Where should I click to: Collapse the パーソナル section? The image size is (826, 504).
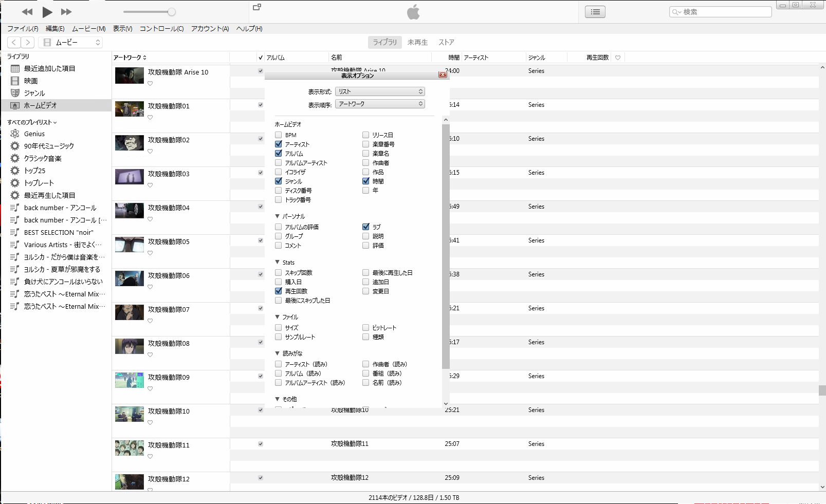click(x=278, y=216)
